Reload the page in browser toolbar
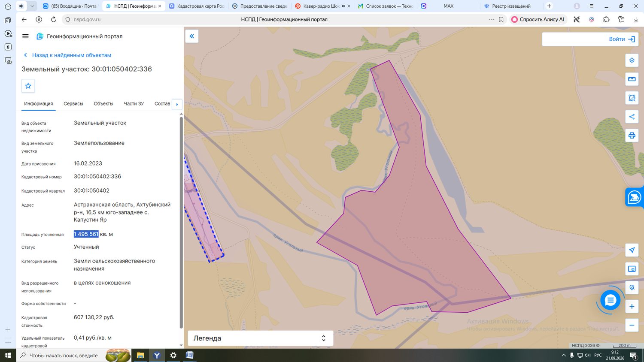 click(54, 19)
